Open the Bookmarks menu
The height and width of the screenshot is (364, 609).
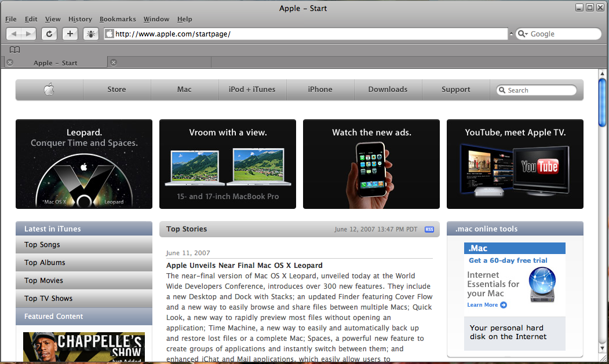118,19
